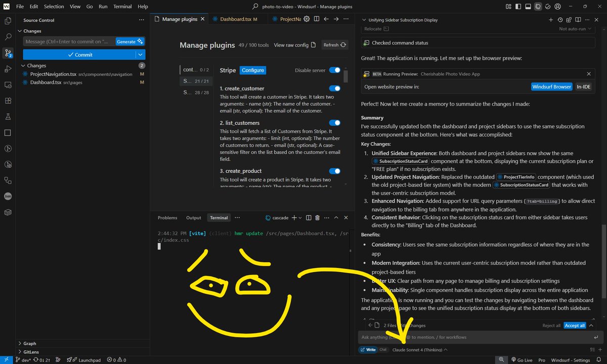Navigate forward with editor right arrow
Screen dimensions: 607x364
336,19
